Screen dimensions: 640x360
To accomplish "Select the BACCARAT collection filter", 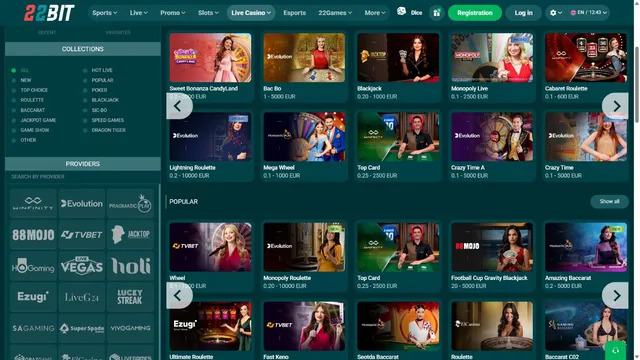I will (28, 110).
